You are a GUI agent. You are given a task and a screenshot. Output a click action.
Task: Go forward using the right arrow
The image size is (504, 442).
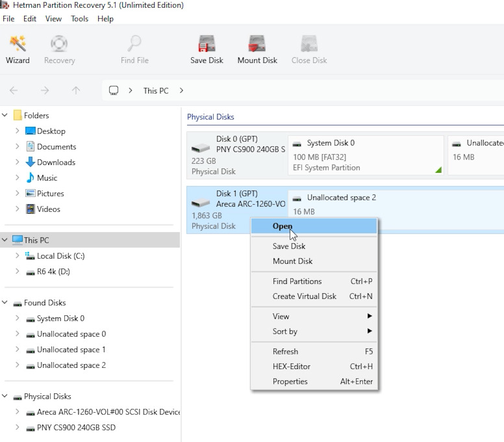pos(45,90)
